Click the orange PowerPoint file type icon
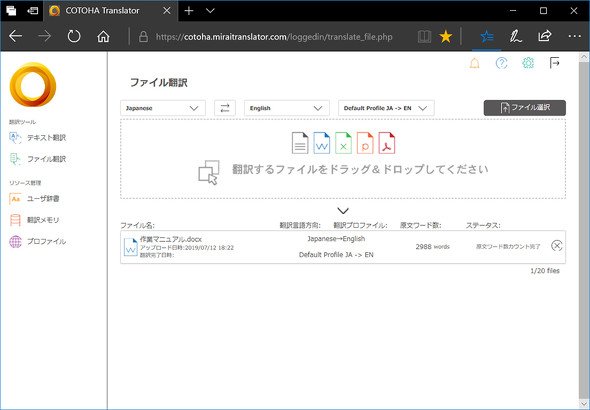This screenshot has height=410, width=590. [365, 143]
